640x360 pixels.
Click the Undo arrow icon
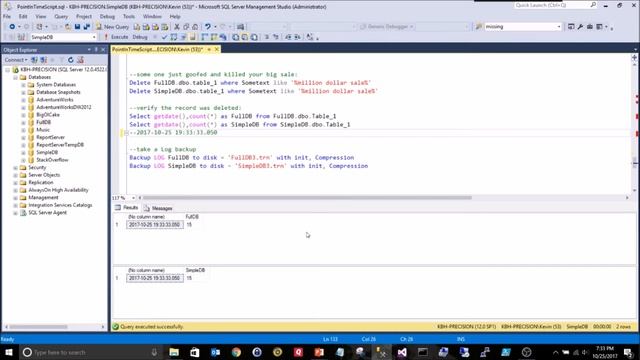pos(208,27)
